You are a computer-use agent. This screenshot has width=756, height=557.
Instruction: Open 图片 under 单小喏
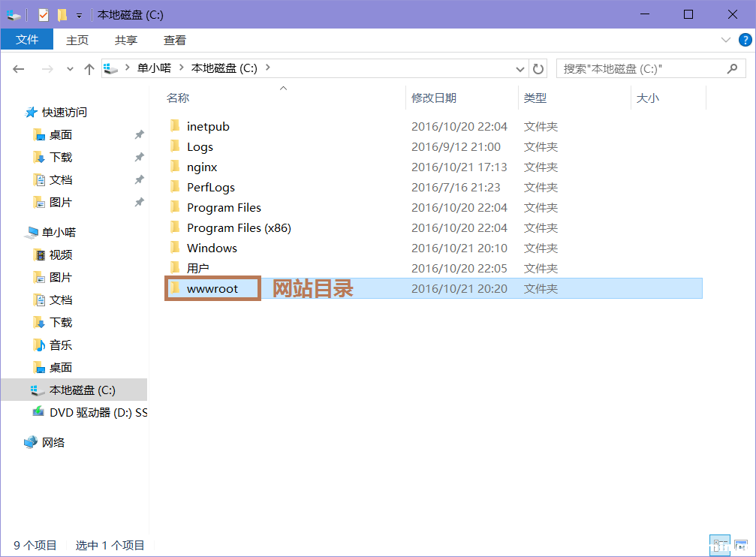pyautogui.click(x=61, y=278)
